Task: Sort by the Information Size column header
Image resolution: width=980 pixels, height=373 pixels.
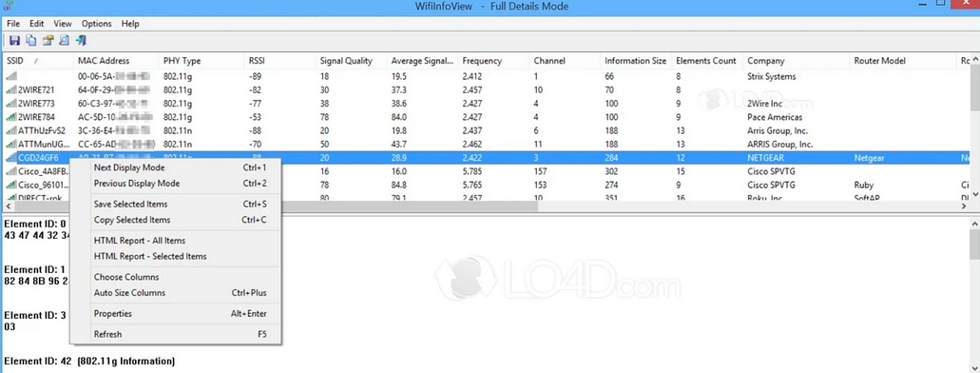Action: (636, 61)
